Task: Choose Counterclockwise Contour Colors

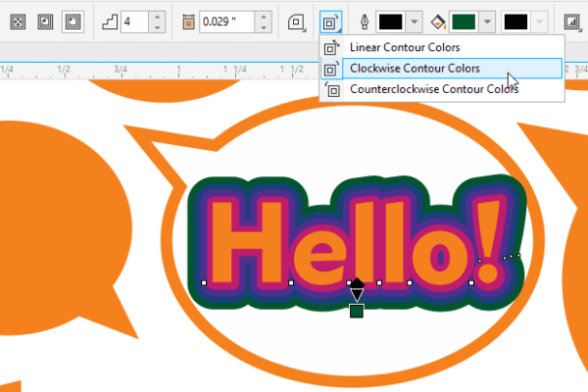Action: click(x=433, y=89)
